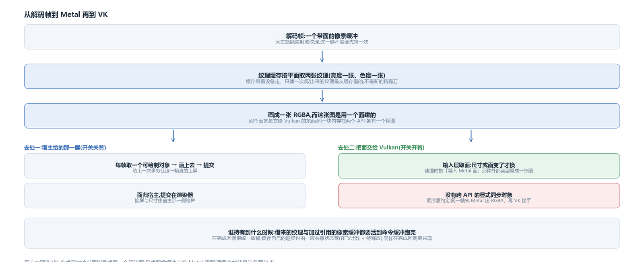Viewport: 644px width, 262px height.
Task: Click the line starting '缓存跟着设备走、只建一次'
Action: coord(322,81)
